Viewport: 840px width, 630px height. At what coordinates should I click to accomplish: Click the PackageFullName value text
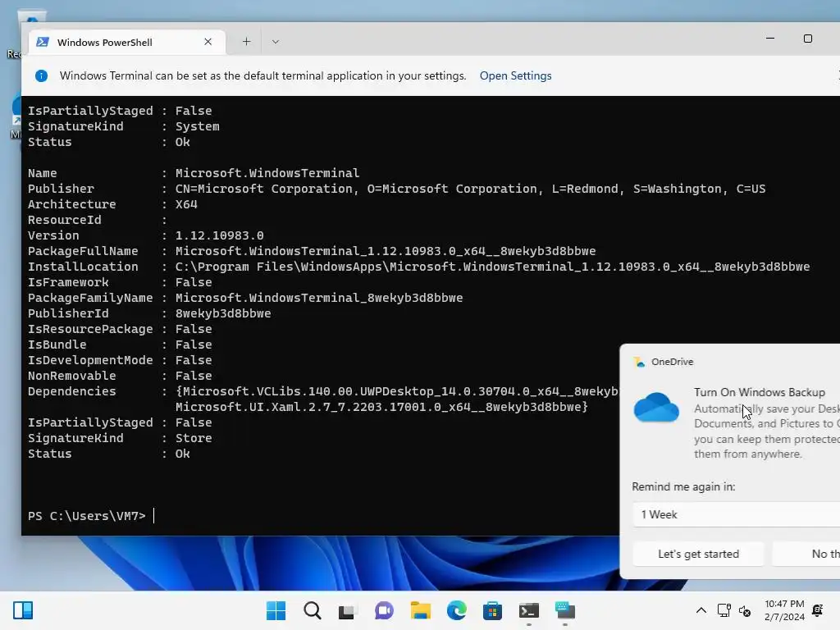(x=386, y=251)
